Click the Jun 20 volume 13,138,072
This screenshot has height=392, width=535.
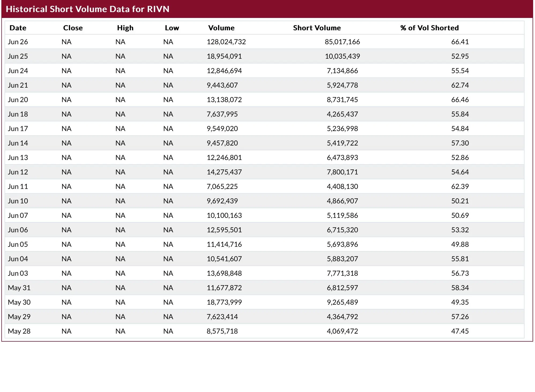(x=224, y=100)
